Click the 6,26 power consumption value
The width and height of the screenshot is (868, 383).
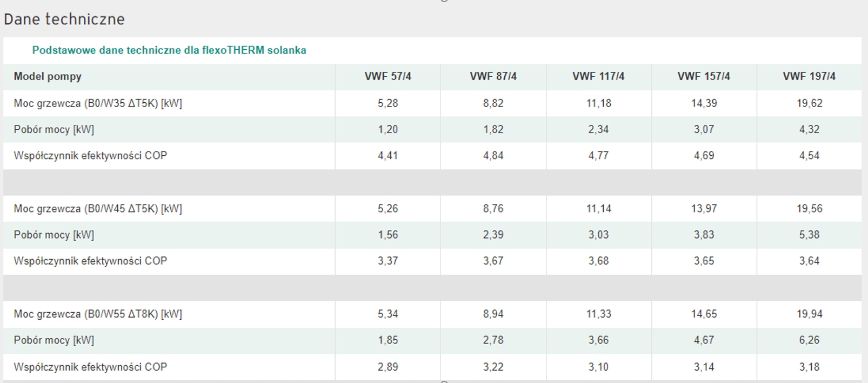[x=809, y=340]
